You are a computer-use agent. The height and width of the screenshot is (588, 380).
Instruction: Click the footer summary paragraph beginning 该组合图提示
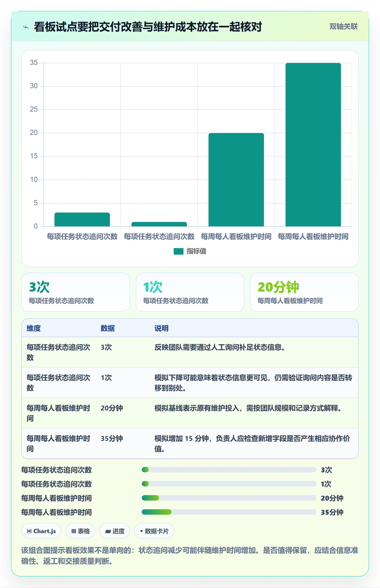click(190, 556)
